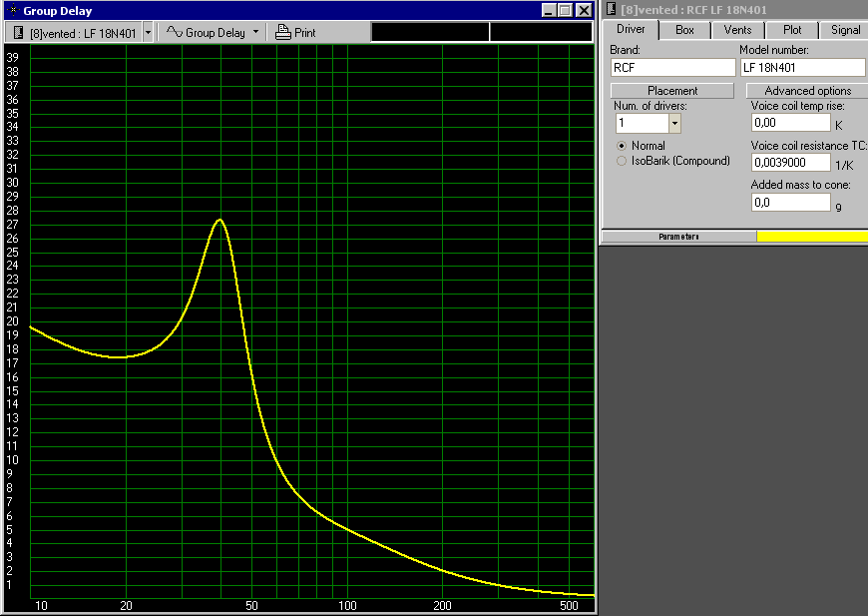Click the Print printer icon
The width and height of the screenshot is (868, 616).
(283, 32)
